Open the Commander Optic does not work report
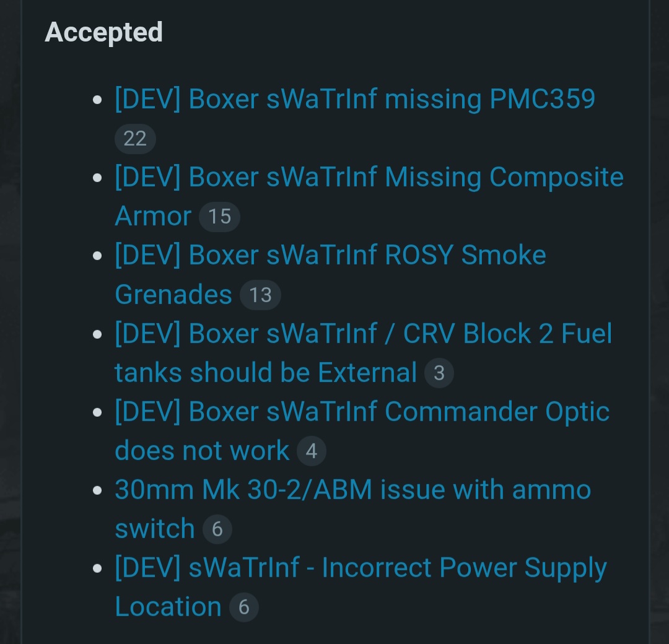Screen dimensions: 669x644 (x=362, y=412)
